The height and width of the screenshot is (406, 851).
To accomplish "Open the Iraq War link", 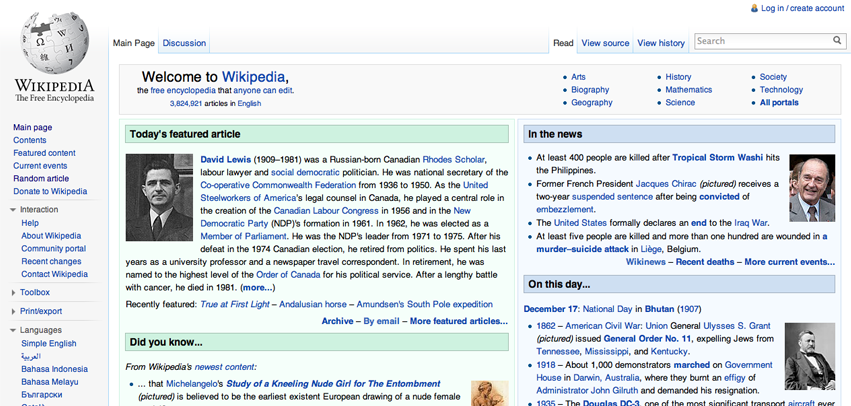I will click(x=751, y=223).
